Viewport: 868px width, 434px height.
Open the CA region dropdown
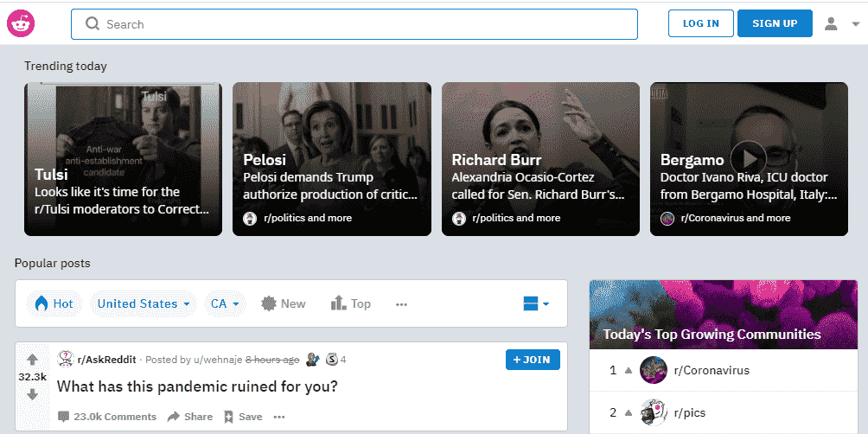pos(225,303)
